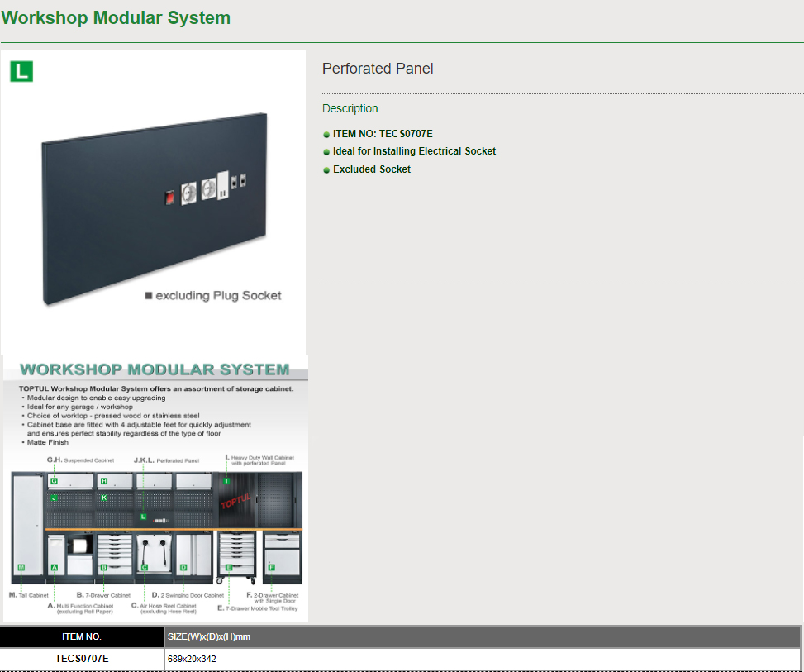This screenshot has height=672, width=804.
Task: Click the green K marker in the diagram
Action: tap(104, 498)
